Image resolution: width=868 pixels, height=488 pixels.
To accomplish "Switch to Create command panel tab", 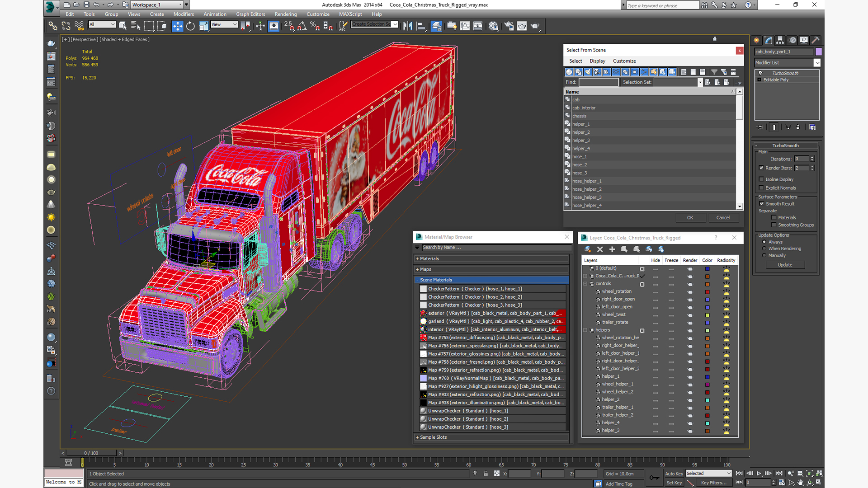I will 757,40.
